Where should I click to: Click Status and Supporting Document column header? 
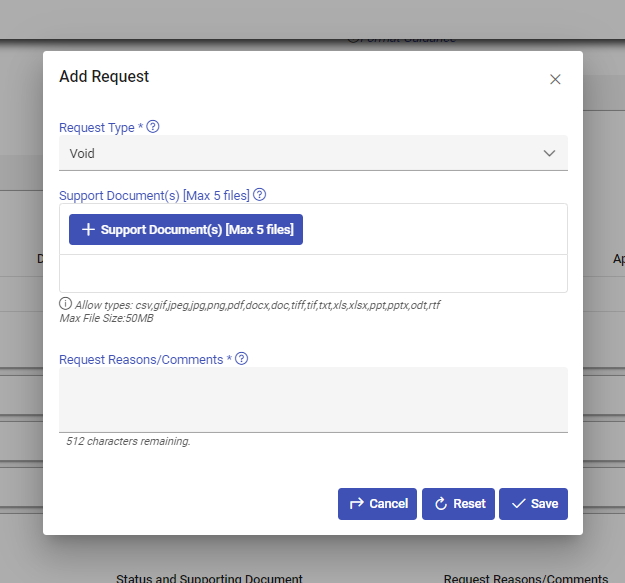209,578
